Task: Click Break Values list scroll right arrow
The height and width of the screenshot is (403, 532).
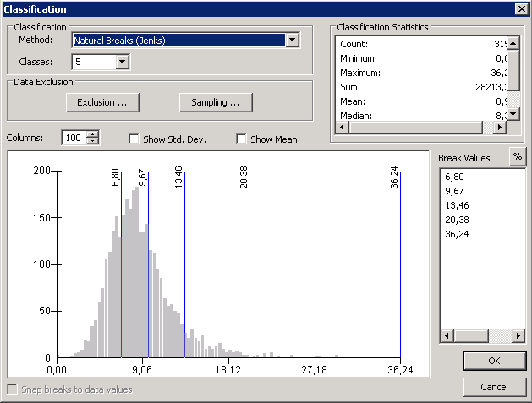Action: point(518,336)
